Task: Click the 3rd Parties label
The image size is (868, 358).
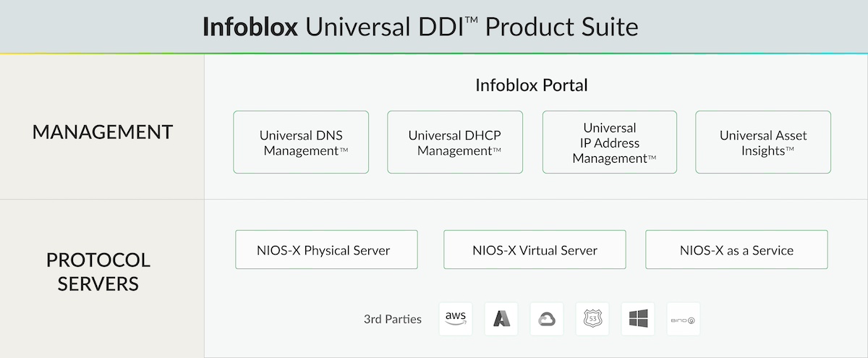Action: coord(393,319)
